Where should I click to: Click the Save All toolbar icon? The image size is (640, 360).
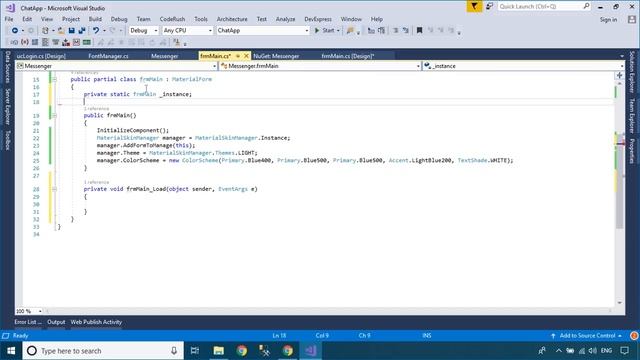point(82,31)
